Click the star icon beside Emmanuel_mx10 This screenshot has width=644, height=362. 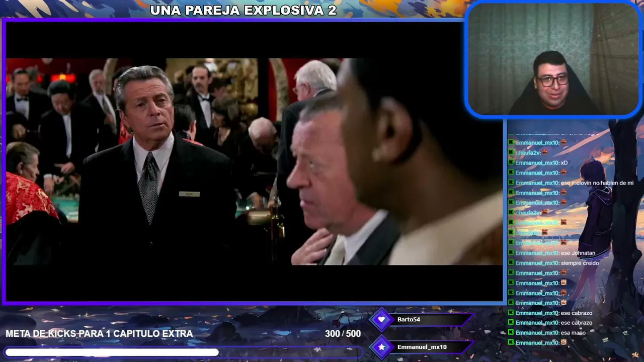pos(381,347)
